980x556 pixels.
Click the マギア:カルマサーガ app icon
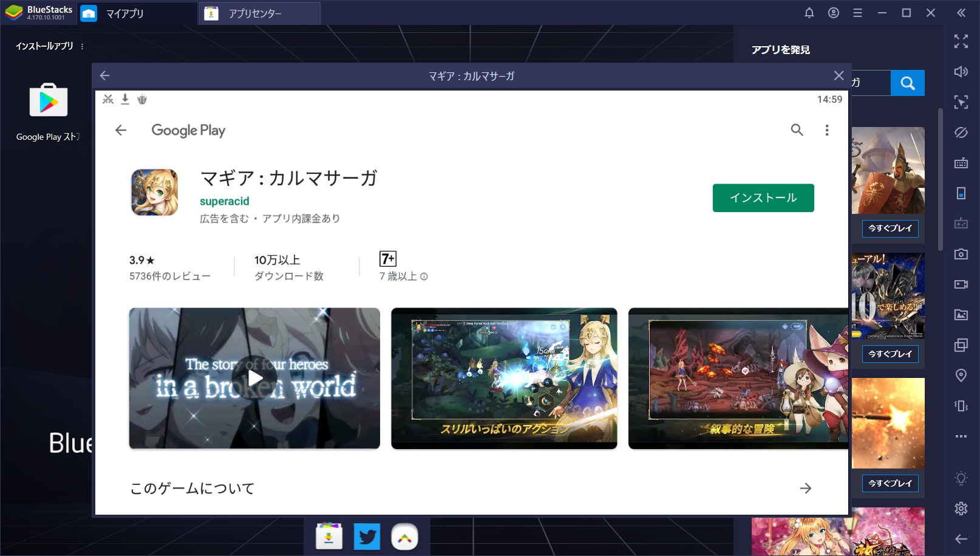click(x=155, y=192)
